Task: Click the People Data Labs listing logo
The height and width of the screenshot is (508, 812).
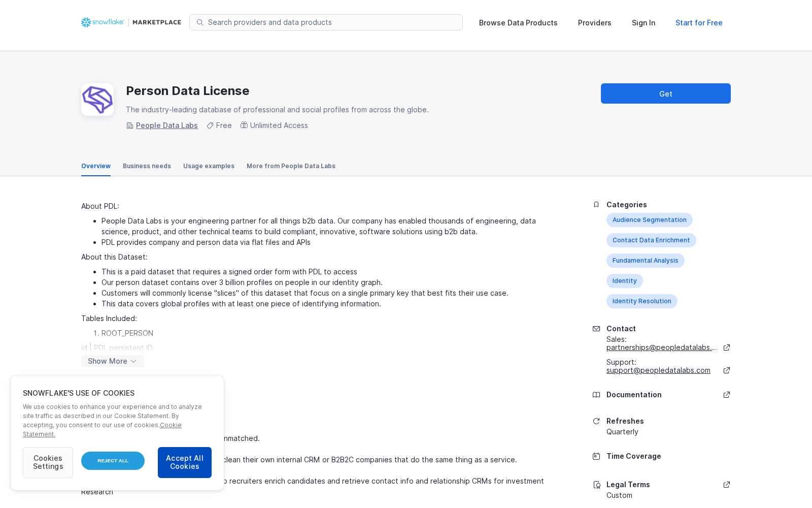Action: tap(97, 100)
